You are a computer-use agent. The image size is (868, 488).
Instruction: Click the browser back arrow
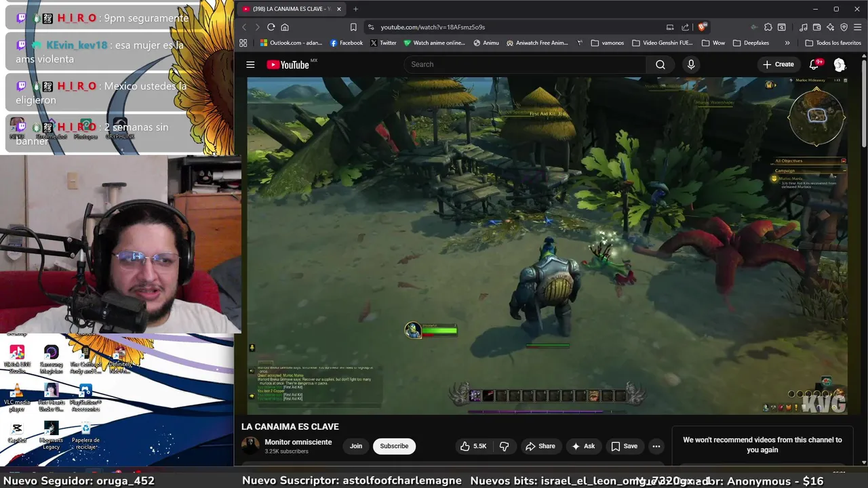pos(244,27)
